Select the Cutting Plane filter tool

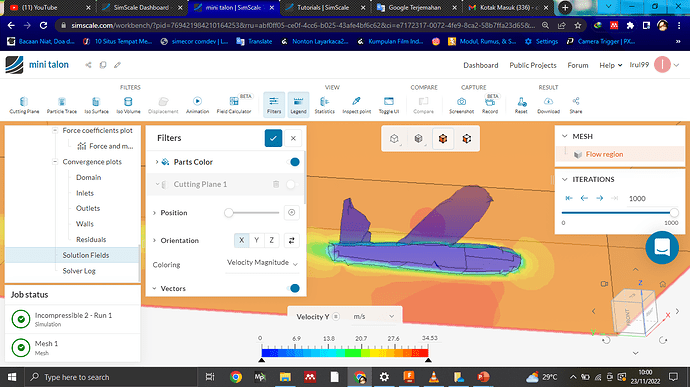tap(24, 105)
